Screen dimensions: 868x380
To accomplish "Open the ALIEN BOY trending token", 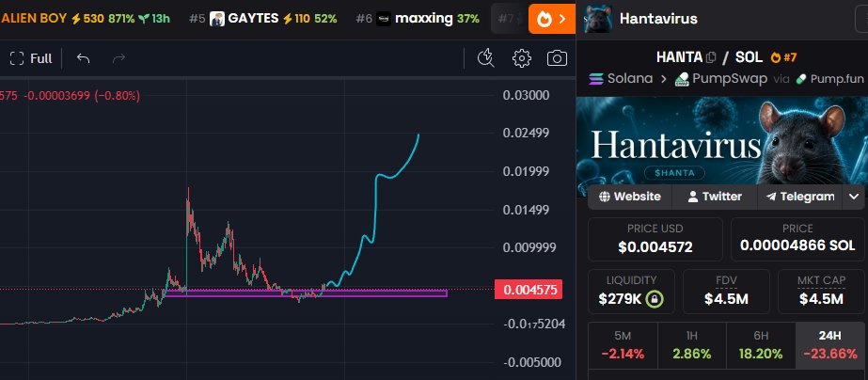I will 86,19.
